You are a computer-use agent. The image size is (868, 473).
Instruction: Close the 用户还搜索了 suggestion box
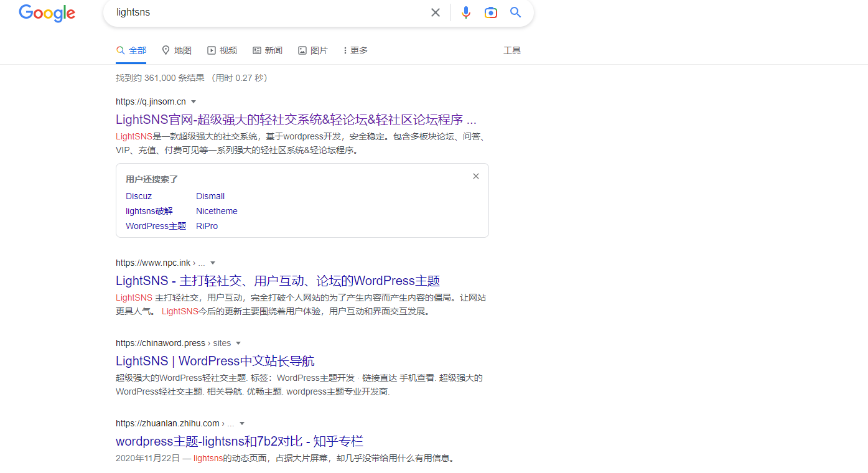pyautogui.click(x=476, y=176)
